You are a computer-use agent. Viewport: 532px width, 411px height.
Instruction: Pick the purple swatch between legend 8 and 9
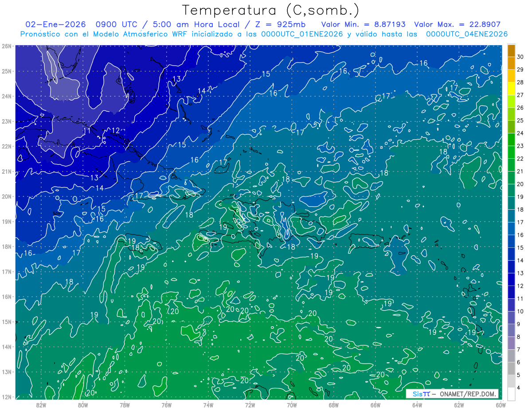[512, 331]
